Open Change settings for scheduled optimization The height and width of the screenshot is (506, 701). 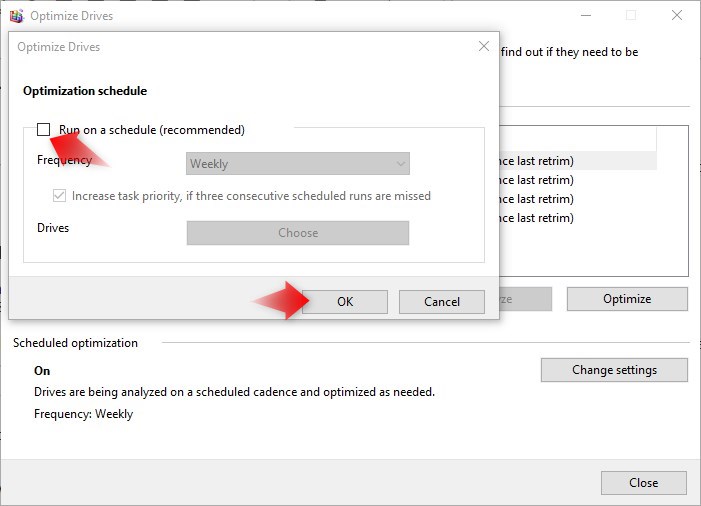pyautogui.click(x=614, y=370)
